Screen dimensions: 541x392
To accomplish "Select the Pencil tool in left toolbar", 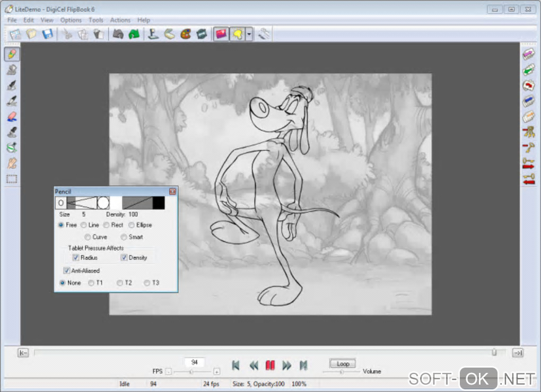I will pos(12,54).
